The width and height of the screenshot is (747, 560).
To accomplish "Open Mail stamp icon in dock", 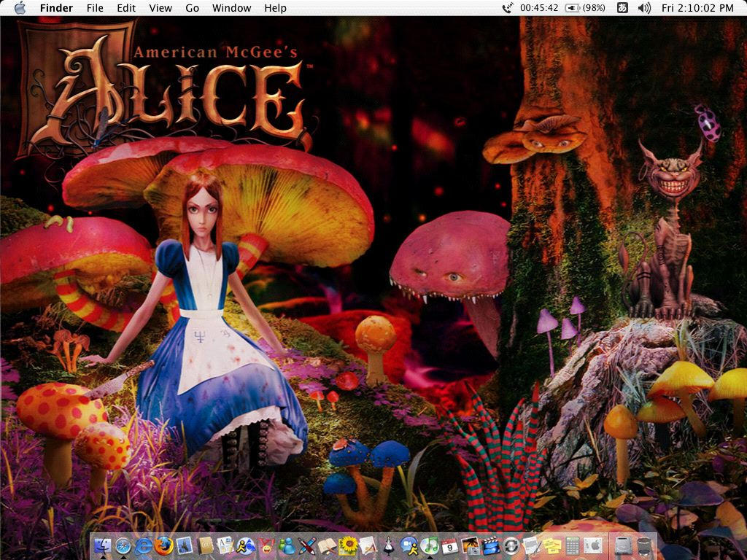I will point(185,545).
